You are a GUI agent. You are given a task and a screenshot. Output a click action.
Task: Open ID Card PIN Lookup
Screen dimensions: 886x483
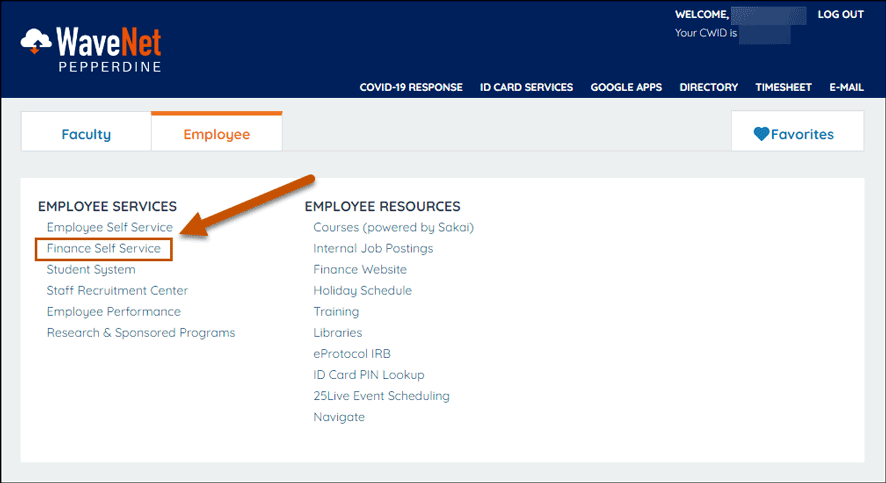(x=369, y=375)
